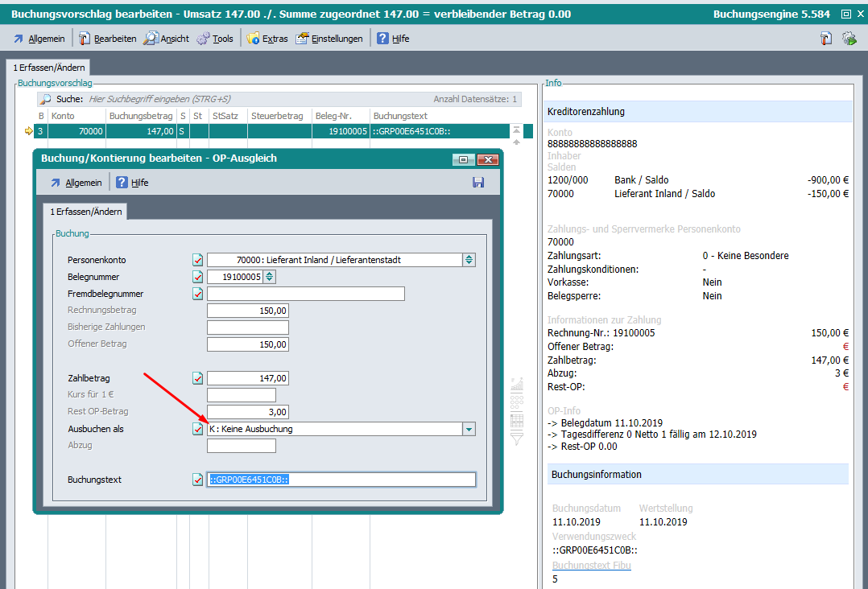The width and height of the screenshot is (868, 589).
Task: Click the copy document icon at top right
Action: [826, 39]
